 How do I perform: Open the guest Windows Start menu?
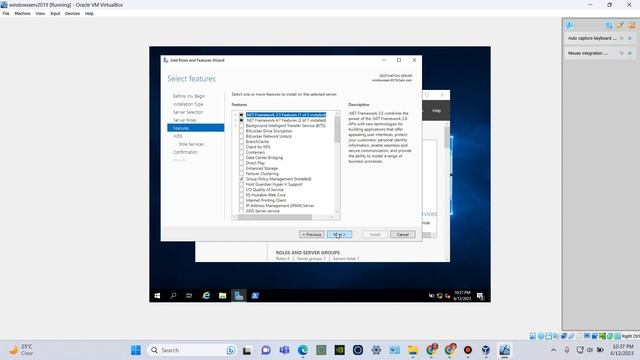(x=157, y=296)
